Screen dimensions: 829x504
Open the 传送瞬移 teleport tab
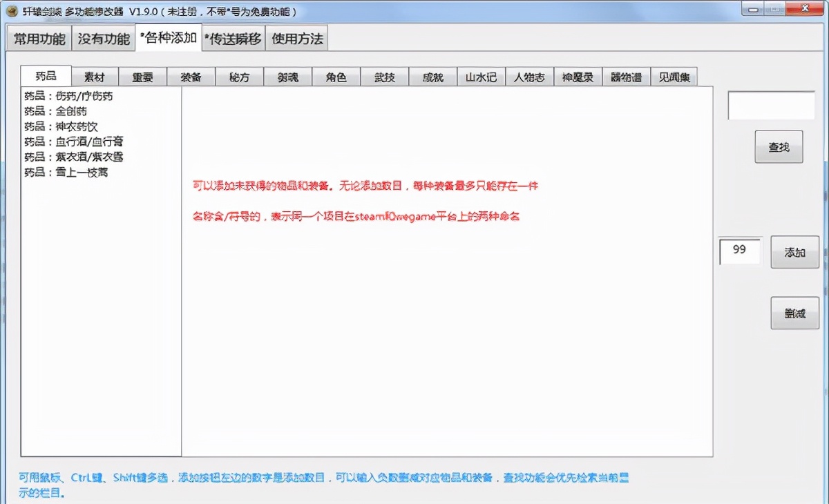coord(232,39)
